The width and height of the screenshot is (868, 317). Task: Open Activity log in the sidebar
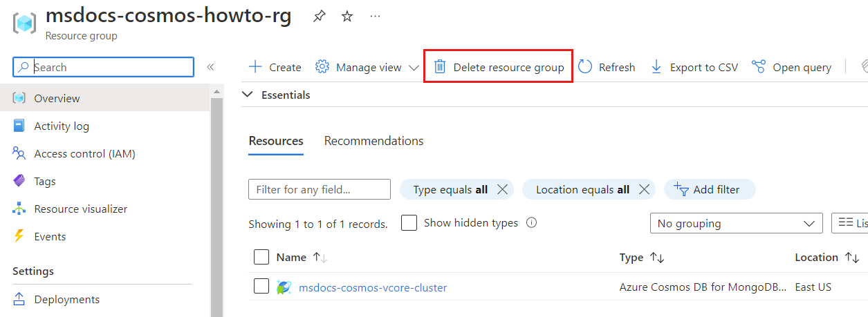click(62, 126)
